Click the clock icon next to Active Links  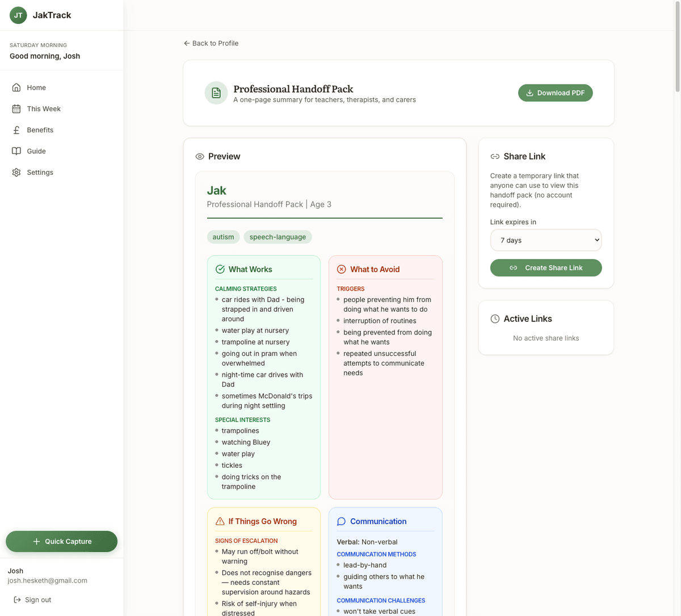point(495,319)
